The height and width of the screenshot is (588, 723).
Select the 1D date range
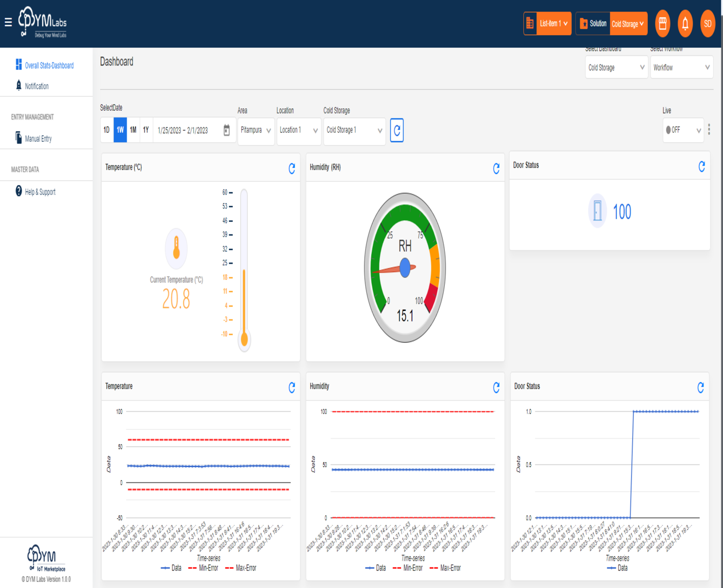[x=107, y=130]
